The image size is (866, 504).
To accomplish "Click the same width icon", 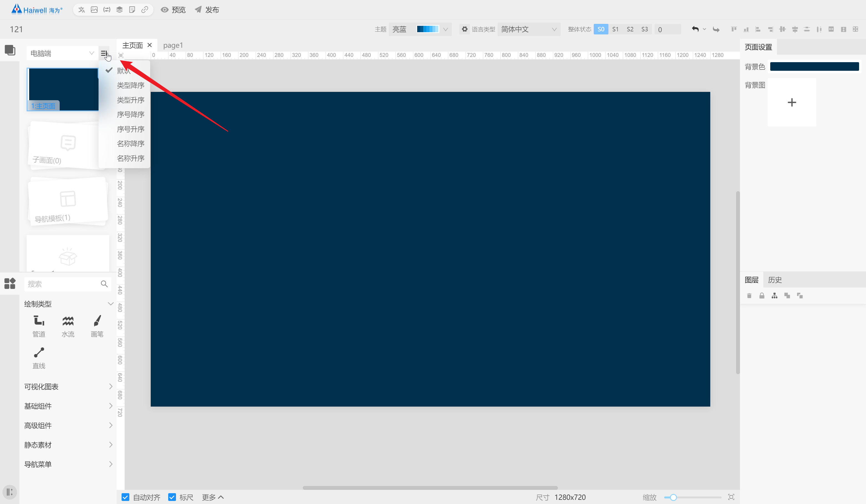I will tap(831, 29).
